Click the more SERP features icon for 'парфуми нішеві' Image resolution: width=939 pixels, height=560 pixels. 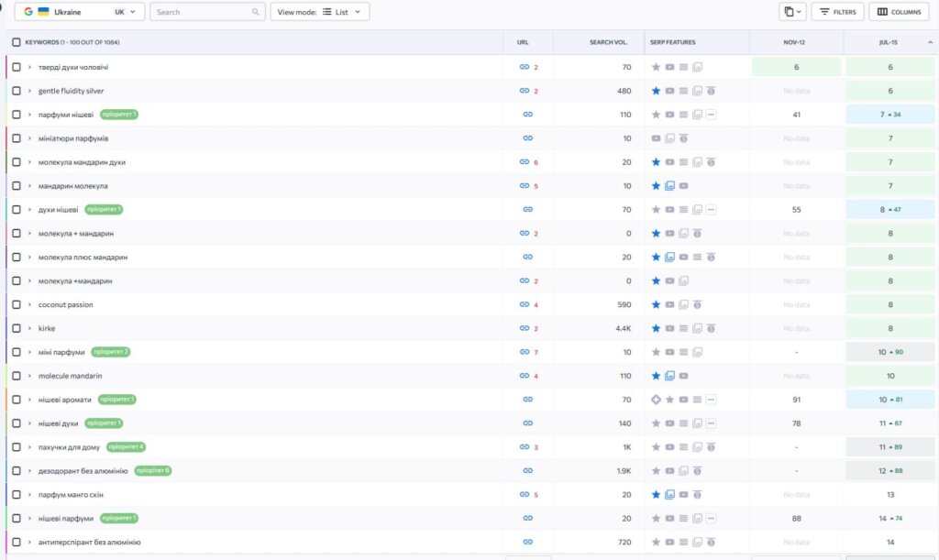click(x=712, y=115)
